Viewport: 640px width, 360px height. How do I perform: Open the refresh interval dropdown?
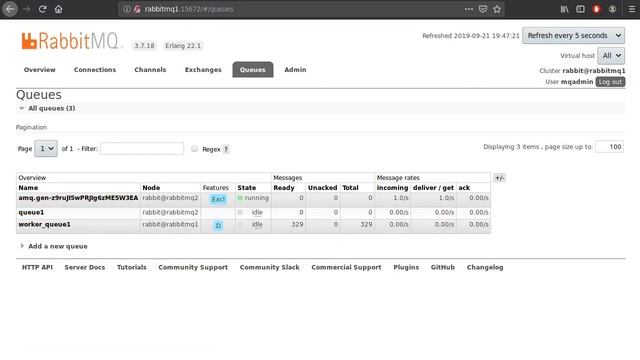click(x=573, y=36)
